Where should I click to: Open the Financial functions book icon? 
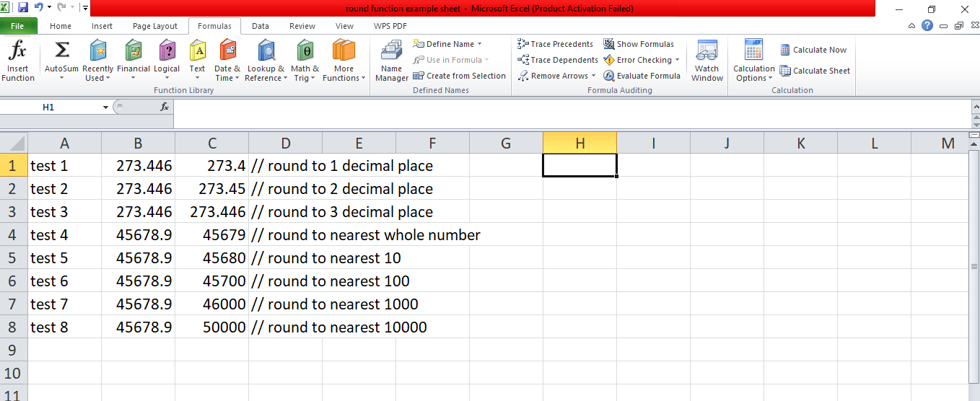click(134, 50)
